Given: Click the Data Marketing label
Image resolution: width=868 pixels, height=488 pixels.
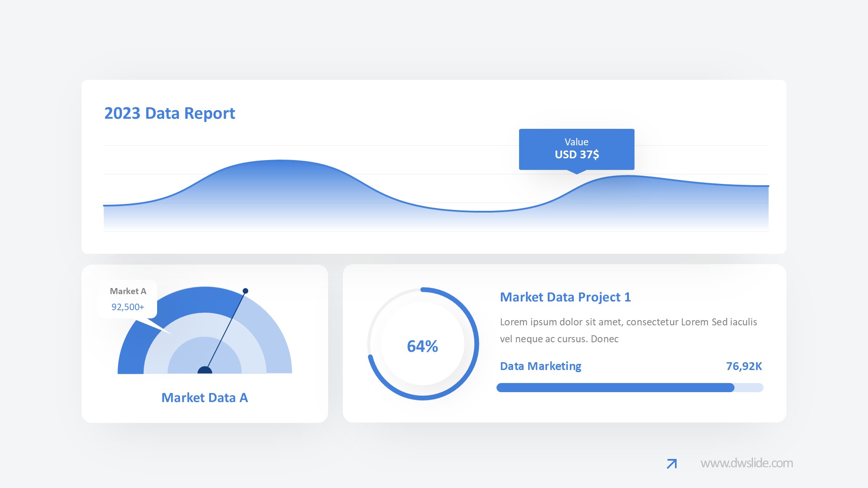Looking at the screenshot, I should point(540,366).
